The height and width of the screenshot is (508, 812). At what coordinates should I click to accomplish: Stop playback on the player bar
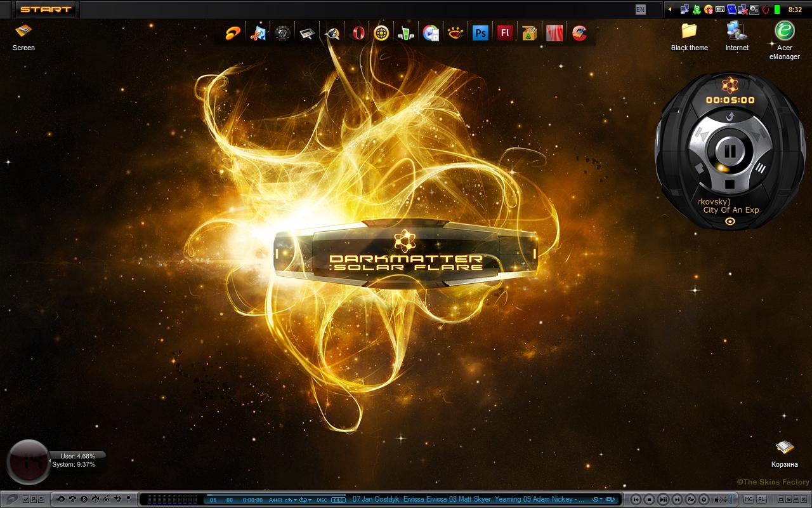(x=649, y=500)
